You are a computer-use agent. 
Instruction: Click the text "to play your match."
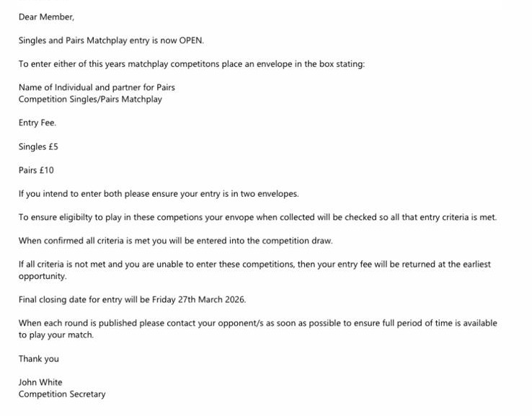[x=56, y=335]
